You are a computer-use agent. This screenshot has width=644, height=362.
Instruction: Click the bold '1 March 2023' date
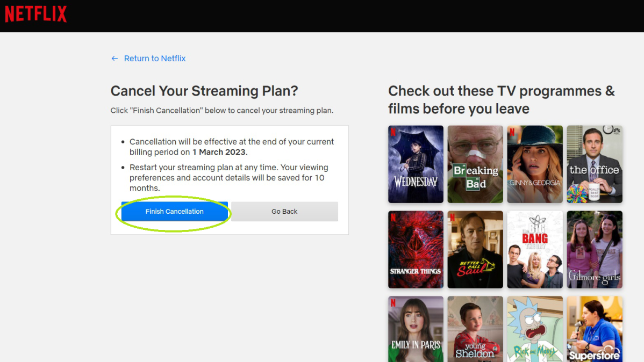(x=219, y=153)
